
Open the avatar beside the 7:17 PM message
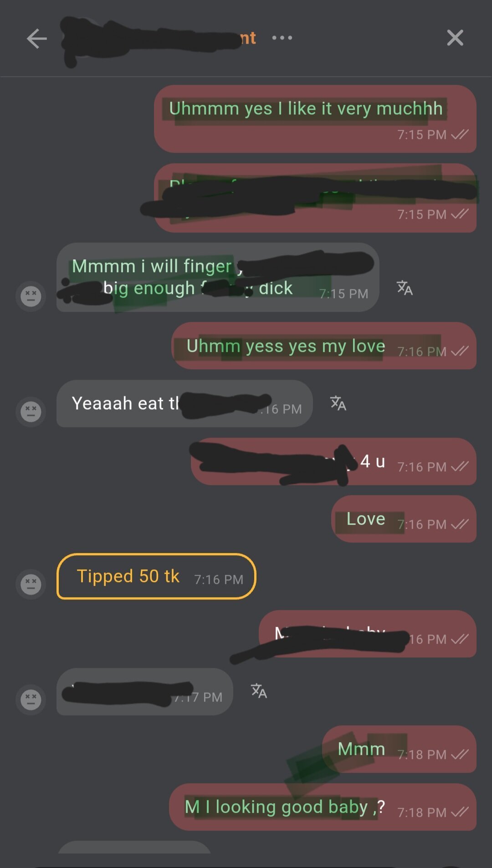pyautogui.click(x=31, y=699)
